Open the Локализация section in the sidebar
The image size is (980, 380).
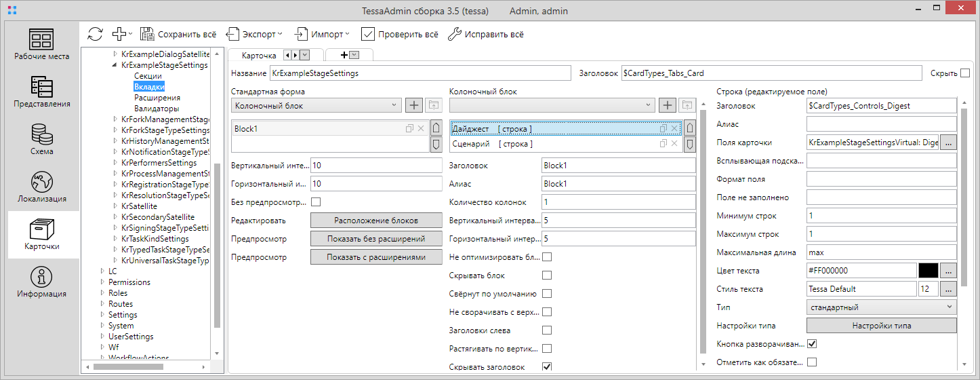coord(41,187)
